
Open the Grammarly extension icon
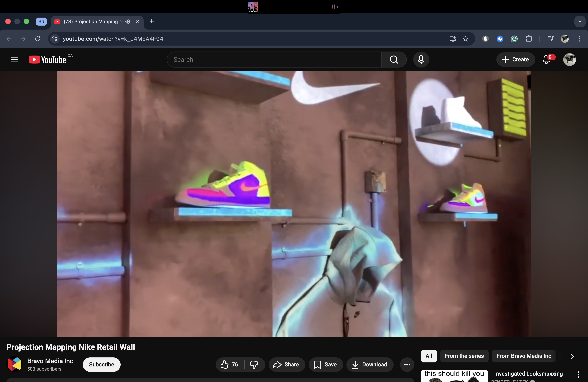pos(514,39)
